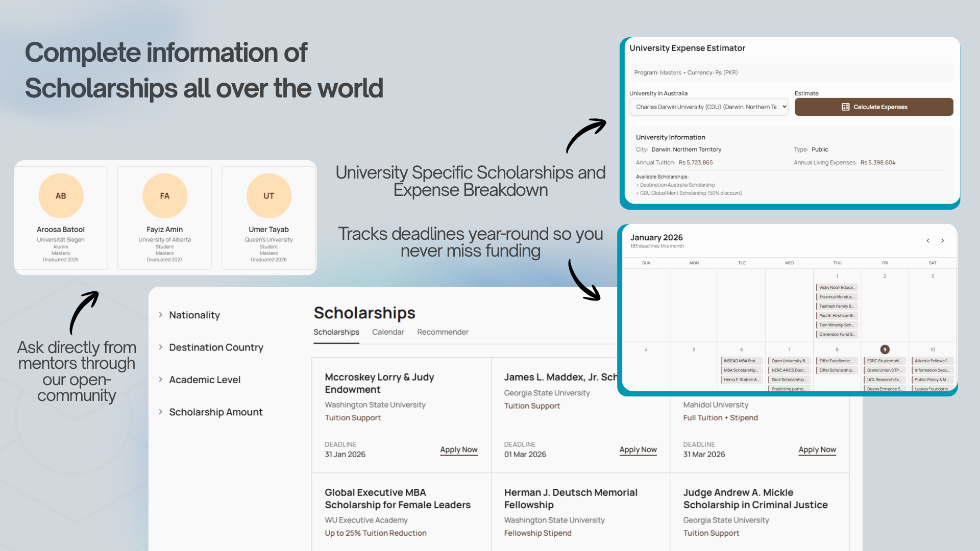This screenshot has height=551, width=980.
Task: Click the UT avatar for Umer Tayab
Action: pos(268,196)
